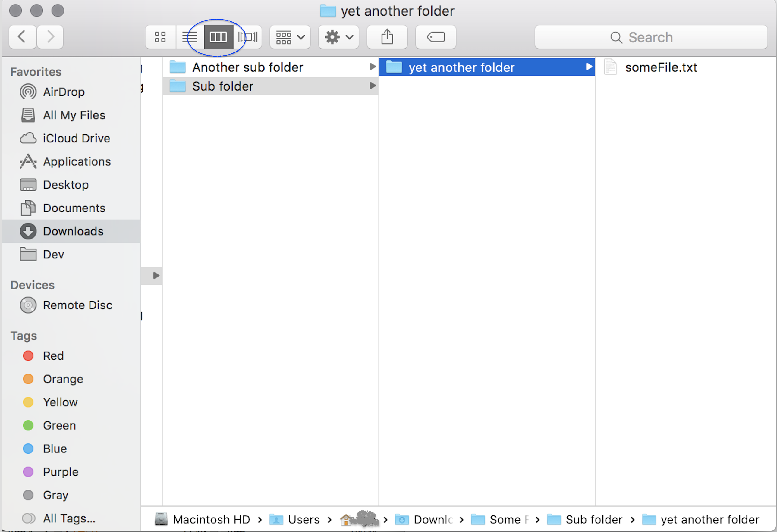Image resolution: width=777 pixels, height=532 pixels.
Task: Click the arrow in the leftmost partial column
Action: point(156,275)
